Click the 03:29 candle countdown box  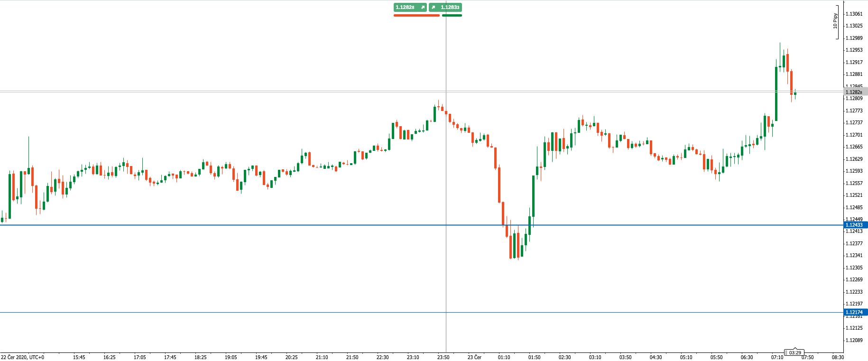794,352
